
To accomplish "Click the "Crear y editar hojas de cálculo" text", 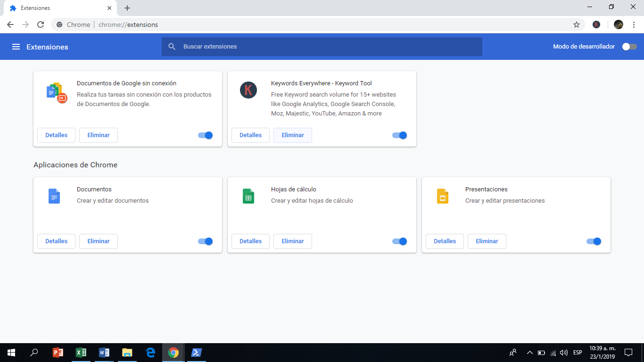I will click(312, 201).
